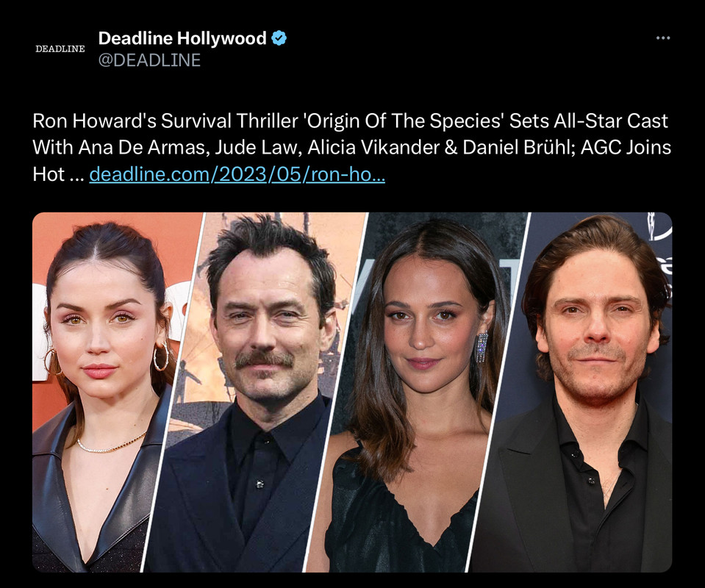Click the blue verified badge
Screen dimensions: 705x588
[279, 38]
